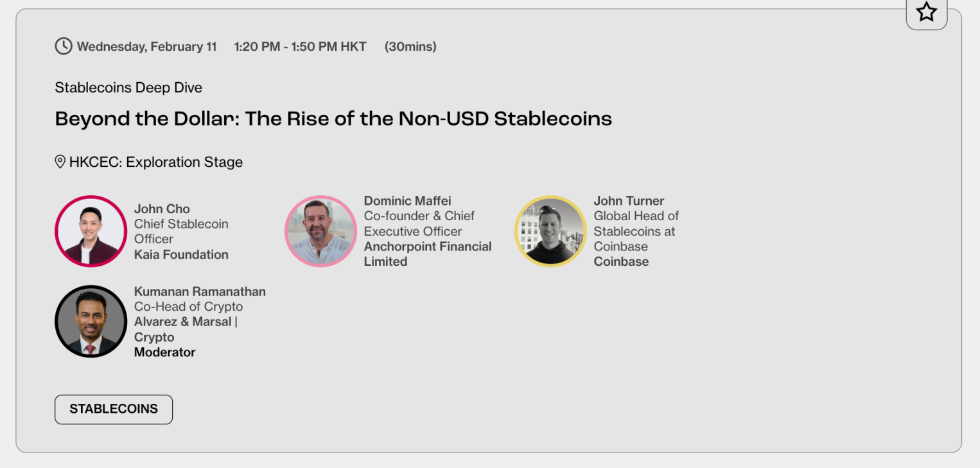Click the 1:20 PM - 1:50 PM HKT time
The height and width of the screenshot is (468, 980).
tap(300, 46)
